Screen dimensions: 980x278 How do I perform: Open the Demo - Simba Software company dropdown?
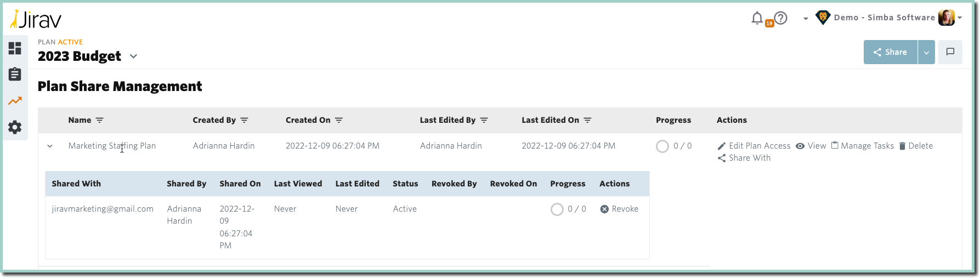pos(884,18)
